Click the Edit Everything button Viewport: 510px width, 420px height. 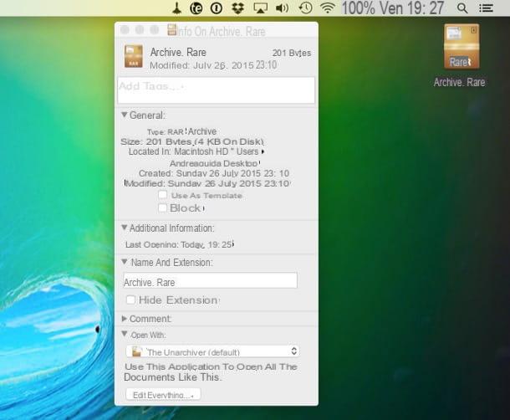[163, 395]
